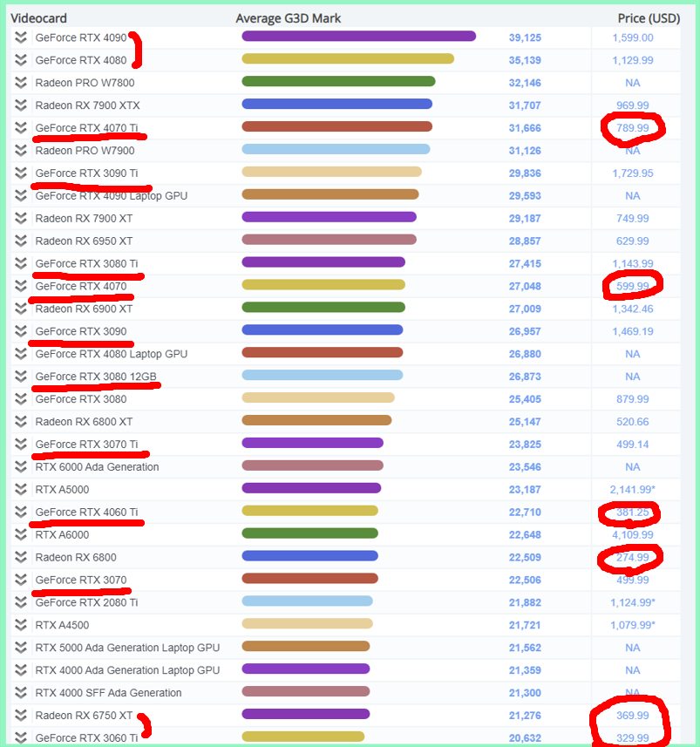Expand the GeForce RTX 4070 Ti chevron
Screen dimensions: 700x747
point(21,127)
